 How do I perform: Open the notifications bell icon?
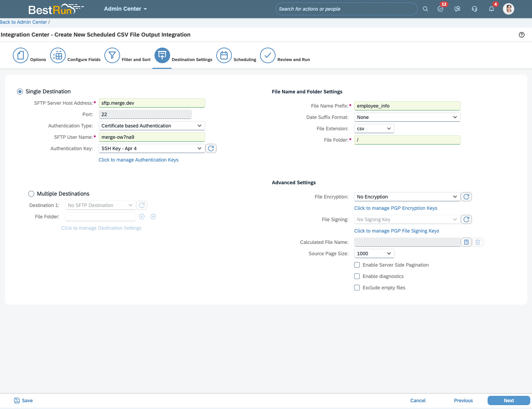[491, 9]
